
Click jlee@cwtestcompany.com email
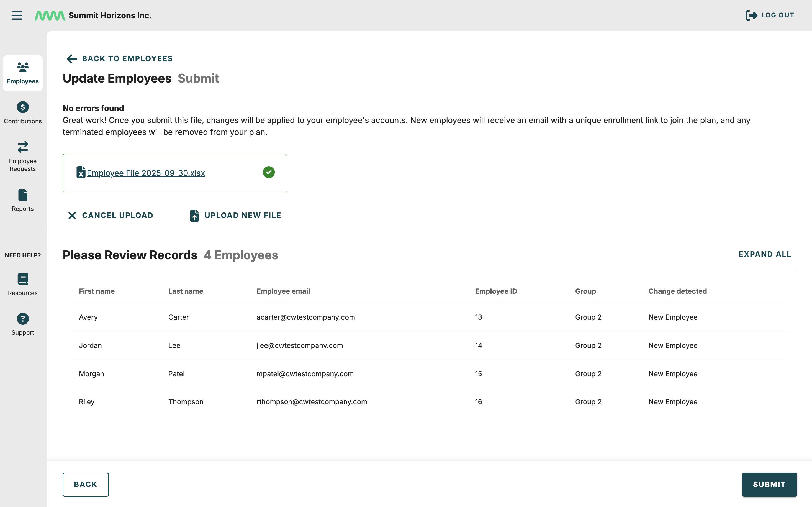pos(300,345)
